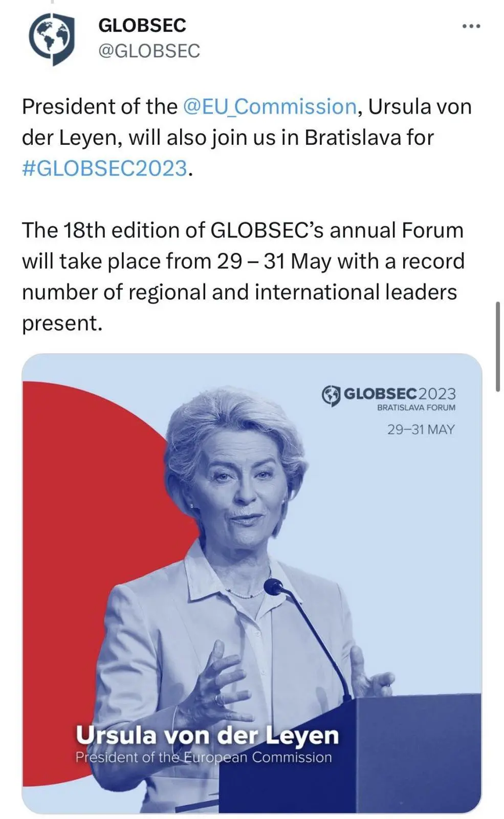This screenshot has height=819, width=504.
Task: Click the bold Ursula von der Leyen caption
Action: click(x=207, y=736)
